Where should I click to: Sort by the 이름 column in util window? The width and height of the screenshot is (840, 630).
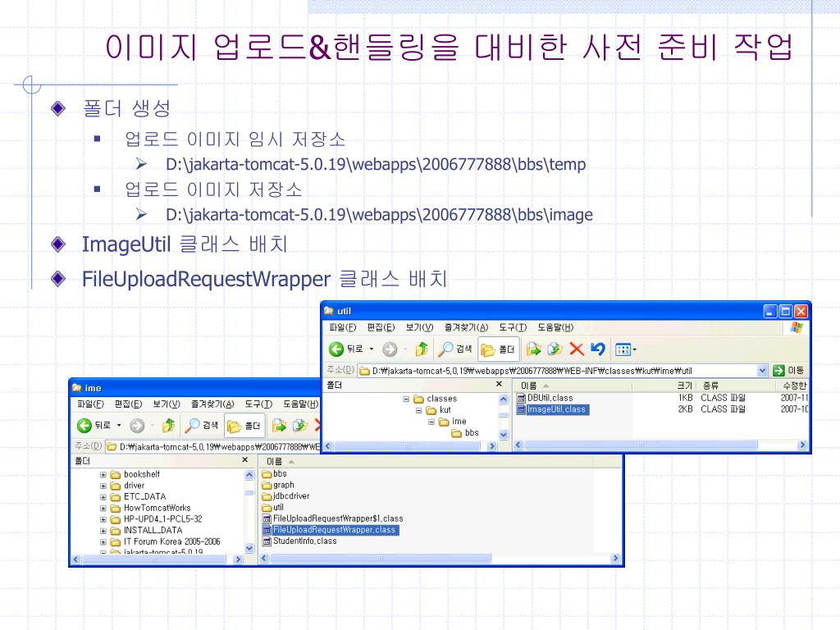click(572, 386)
